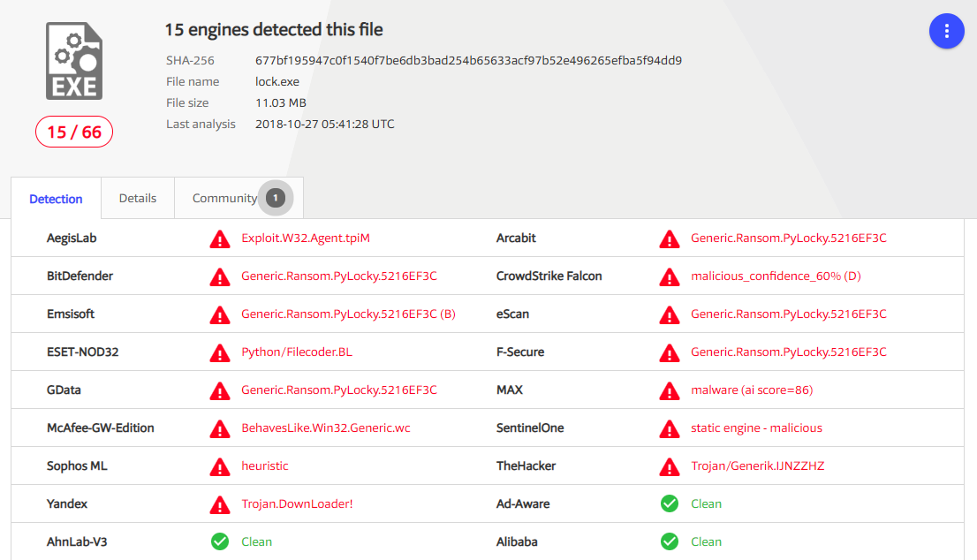The image size is (977, 560).
Task: Click Trojan/Generik.IJNZZHZ result
Action: (x=758, y=466)
